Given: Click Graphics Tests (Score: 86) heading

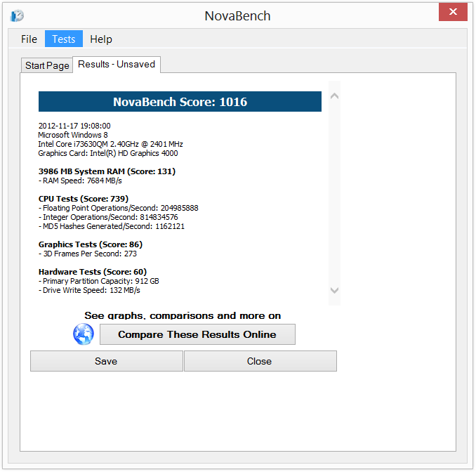Looking at the screenshot, I should click(91, 244).
